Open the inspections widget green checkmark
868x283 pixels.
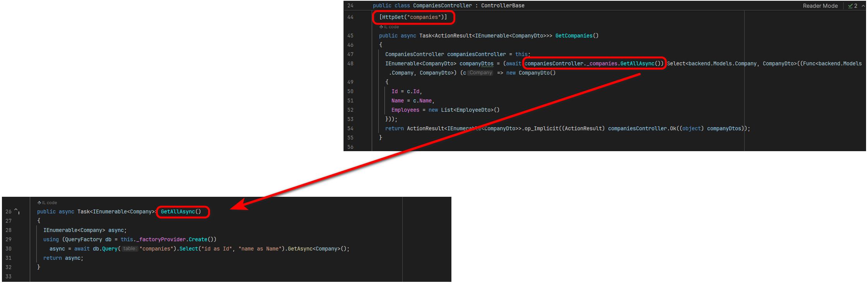point(850,6)
